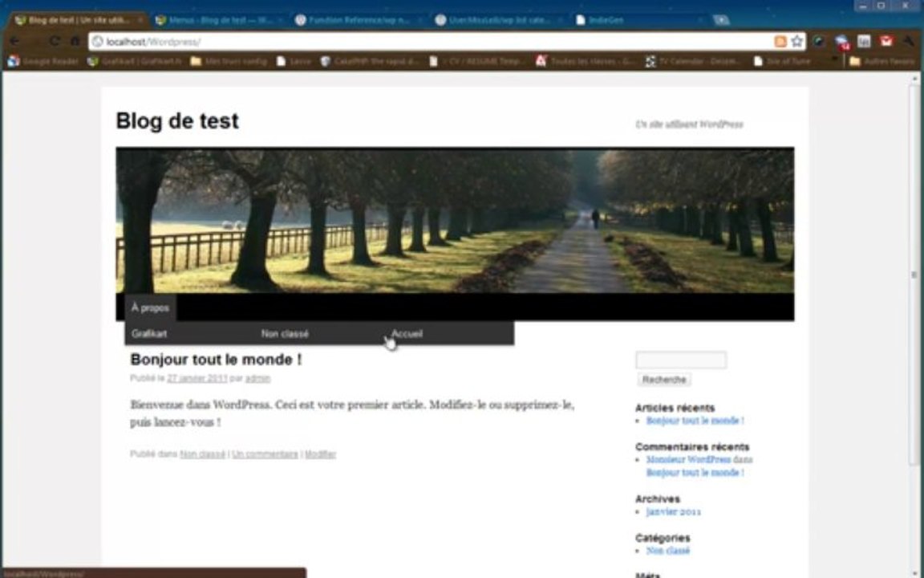
Task: Open the 'À propos' menu item
Action: point(150,308)
